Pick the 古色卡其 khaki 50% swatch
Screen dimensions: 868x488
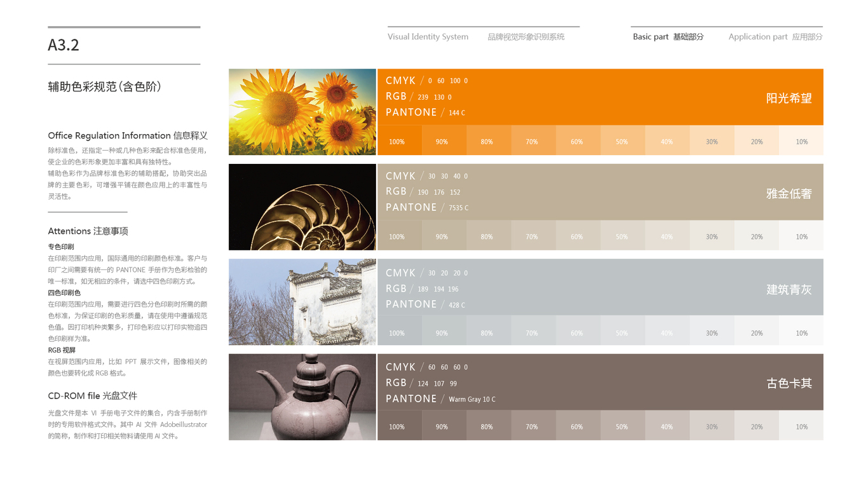(x=623, y=425)
